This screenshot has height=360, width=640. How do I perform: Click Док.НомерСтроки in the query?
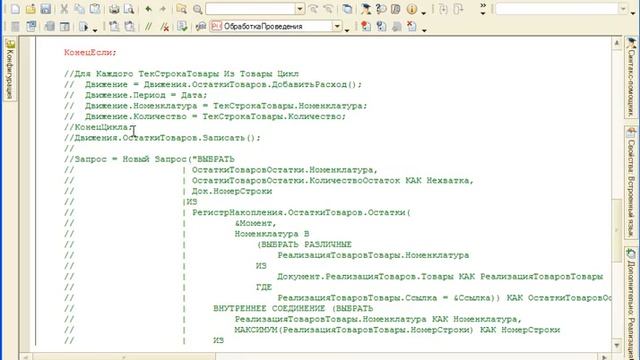point(232,191)
